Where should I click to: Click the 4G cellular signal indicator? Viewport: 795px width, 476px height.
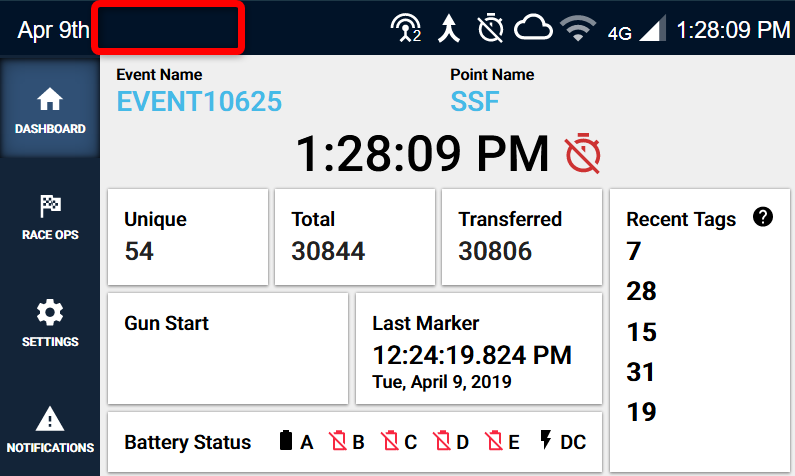[x=636, y=29]
